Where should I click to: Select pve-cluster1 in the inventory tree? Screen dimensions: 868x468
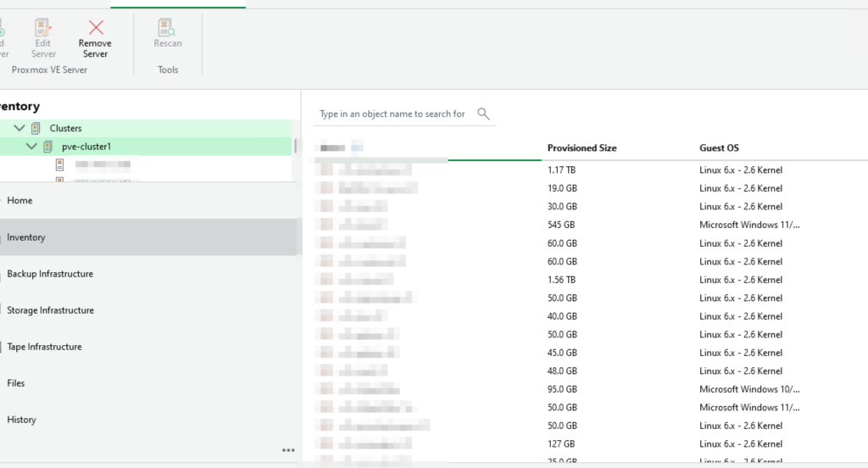point(86,147)
